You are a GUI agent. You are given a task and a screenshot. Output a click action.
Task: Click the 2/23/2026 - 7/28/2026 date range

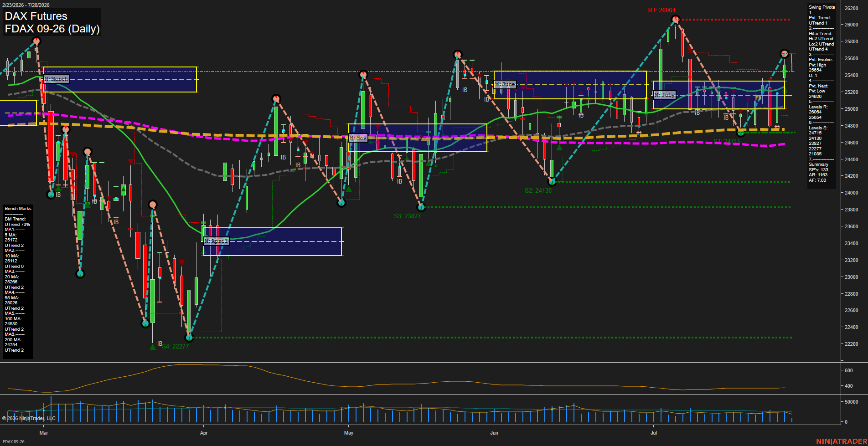[x=26, y=5]
